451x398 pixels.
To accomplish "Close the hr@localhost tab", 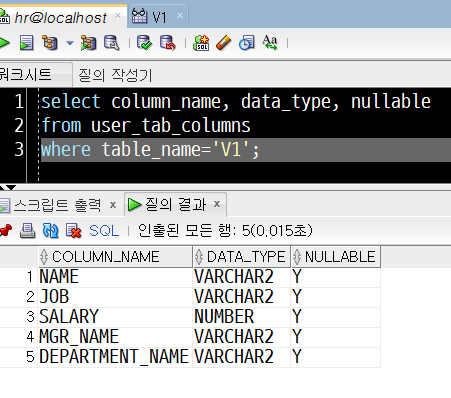I will pos(118,16).
